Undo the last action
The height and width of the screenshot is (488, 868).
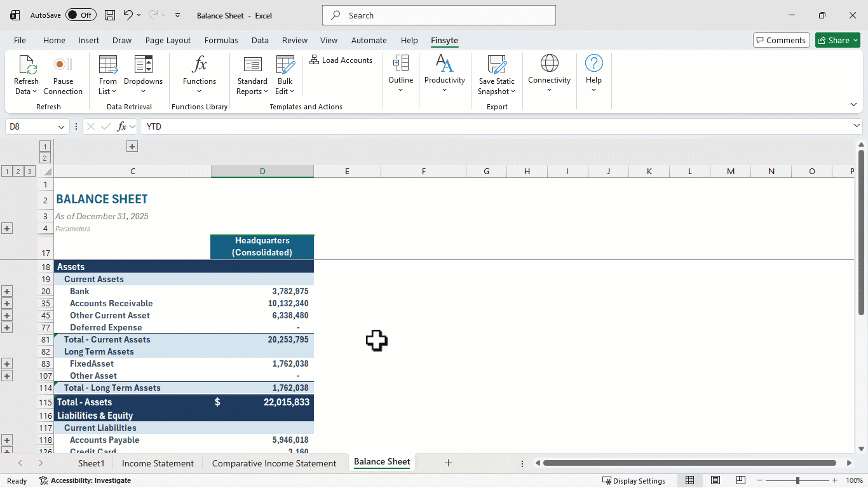(x=128, y=15)
